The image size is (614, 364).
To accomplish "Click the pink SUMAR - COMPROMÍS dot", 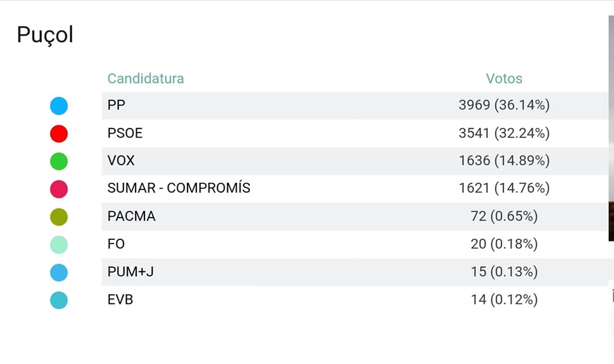I will point(59,189).
